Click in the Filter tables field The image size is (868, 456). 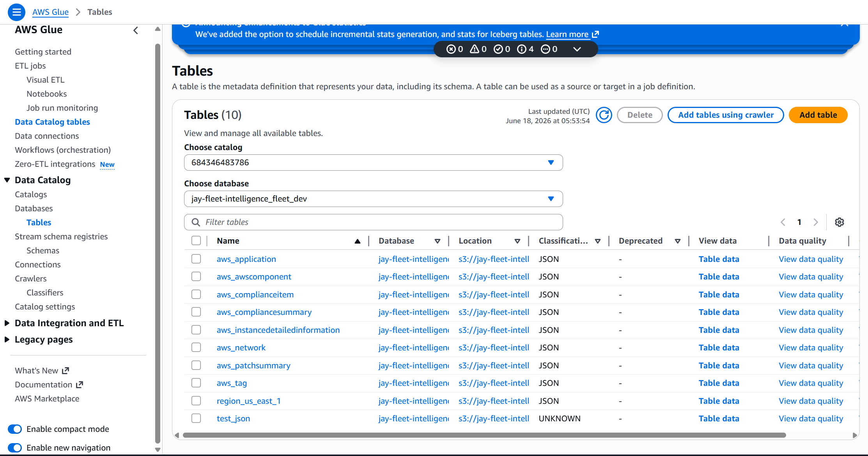[373, 222]
